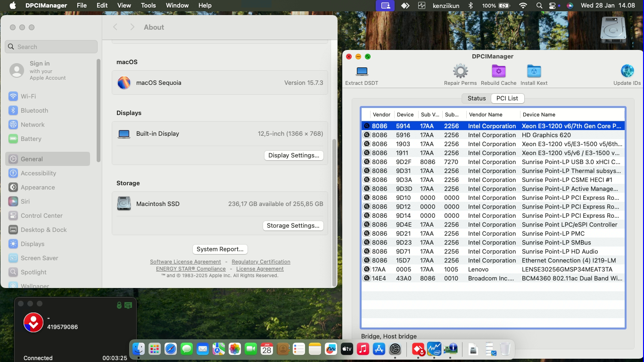Open Desktop & Dock settings

[x=48, y=230]
